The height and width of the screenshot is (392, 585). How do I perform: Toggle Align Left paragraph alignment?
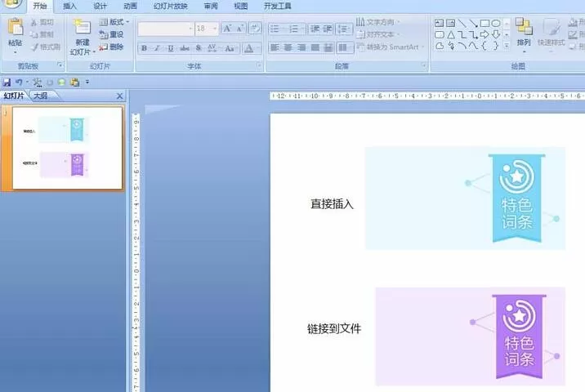275,47
